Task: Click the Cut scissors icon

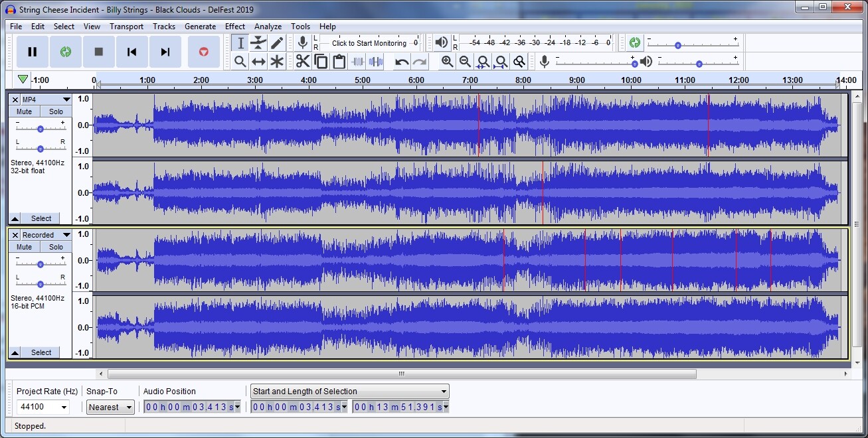Action: [303, 62]
